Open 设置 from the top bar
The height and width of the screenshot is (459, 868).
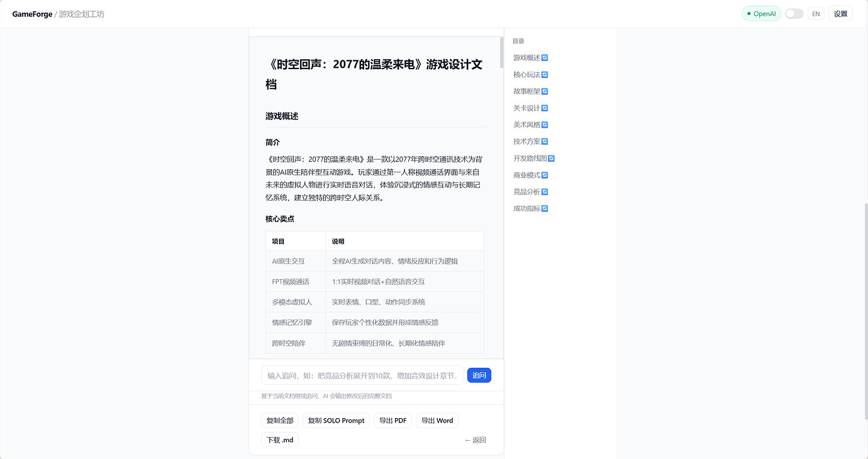840,14
